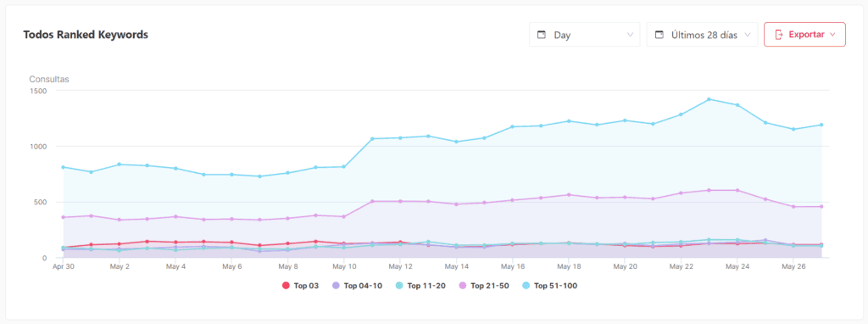The height and width of the screenshot is (324, 868).
Task: Click the May 16 x-axis label
Action: click(x=513, y=266)
